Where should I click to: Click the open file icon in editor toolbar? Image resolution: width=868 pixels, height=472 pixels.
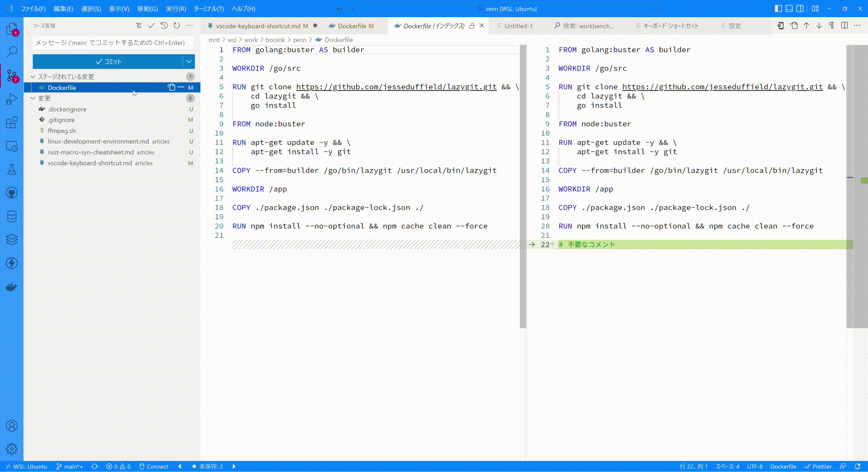tap(794, 26)
